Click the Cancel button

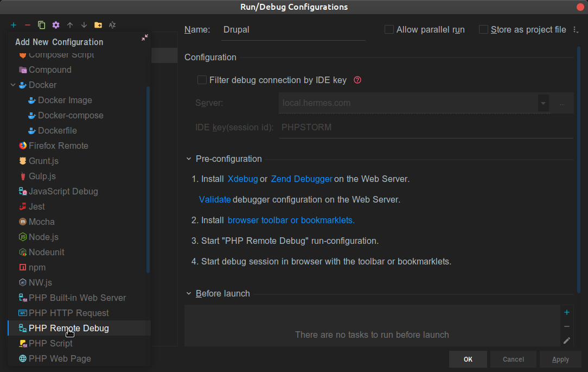[513, 359]
